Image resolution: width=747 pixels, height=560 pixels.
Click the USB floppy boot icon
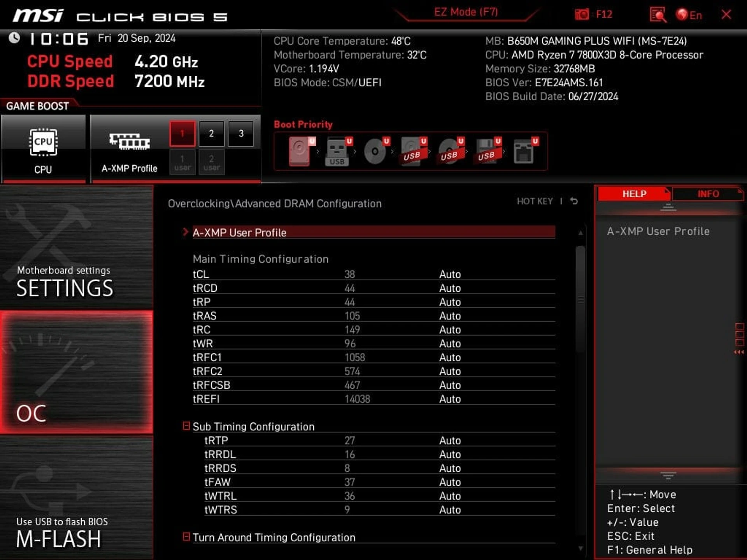(x=488, y=151)
